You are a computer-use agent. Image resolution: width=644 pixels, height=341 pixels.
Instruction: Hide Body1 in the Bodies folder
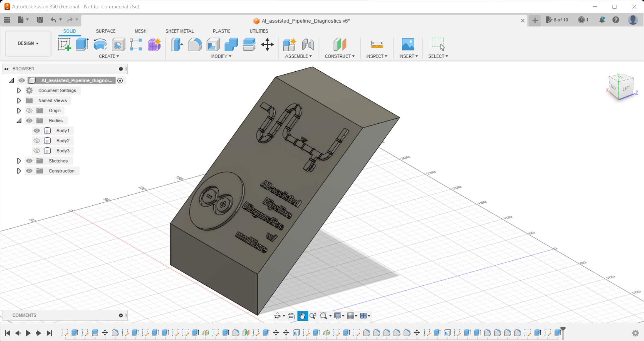point(37,131)
